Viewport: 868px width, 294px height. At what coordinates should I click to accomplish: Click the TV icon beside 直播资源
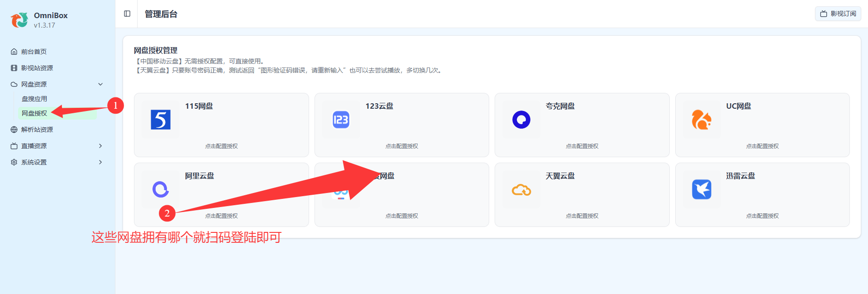click(x=14, y=146)
